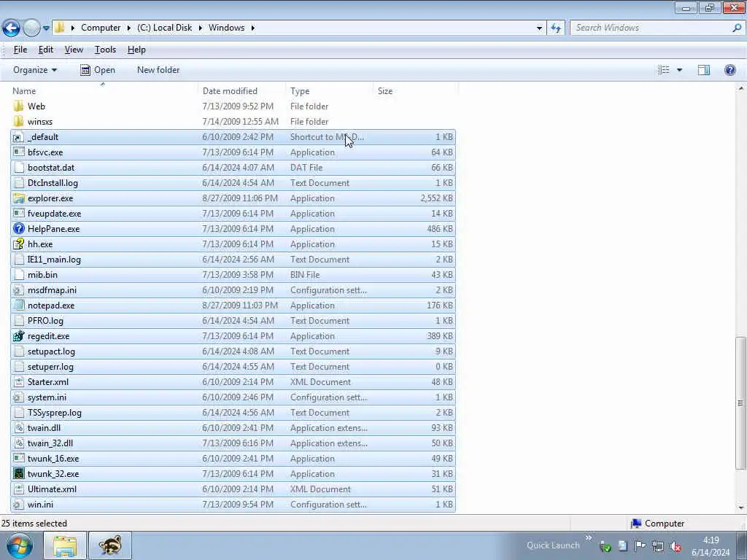Image resolution: width=747 pixels, height=560 pixels.
Task: Click the Windows Explorer taskbar icon
Action: pyautogui.click(x=65, y=546)
